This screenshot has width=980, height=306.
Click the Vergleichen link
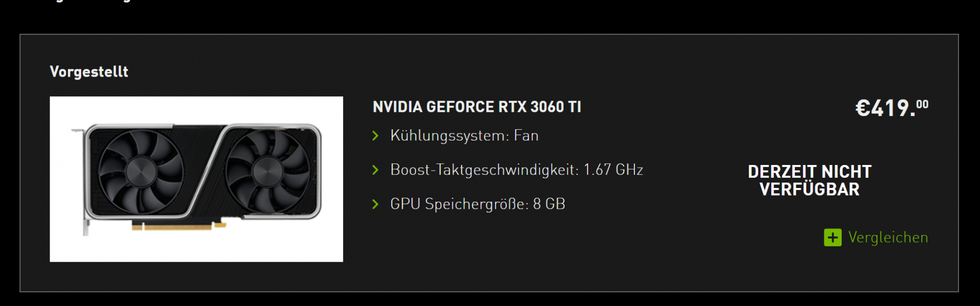click(888, 238)
